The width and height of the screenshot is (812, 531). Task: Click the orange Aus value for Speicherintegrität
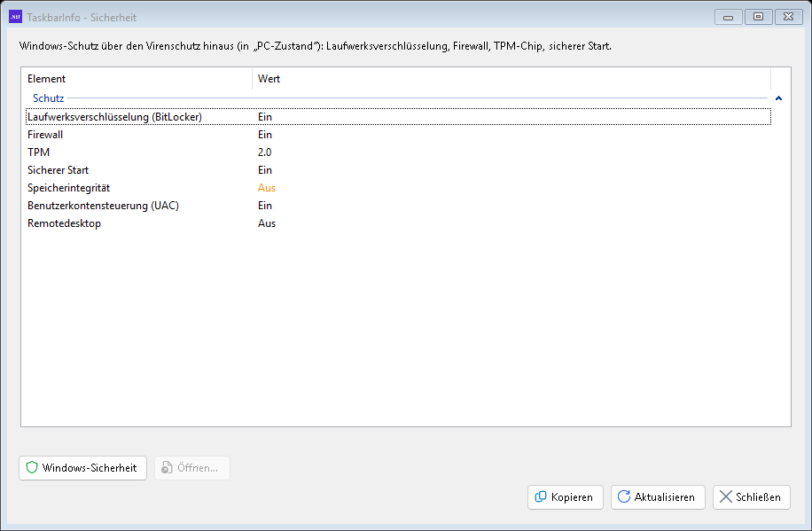pos(267,188)
